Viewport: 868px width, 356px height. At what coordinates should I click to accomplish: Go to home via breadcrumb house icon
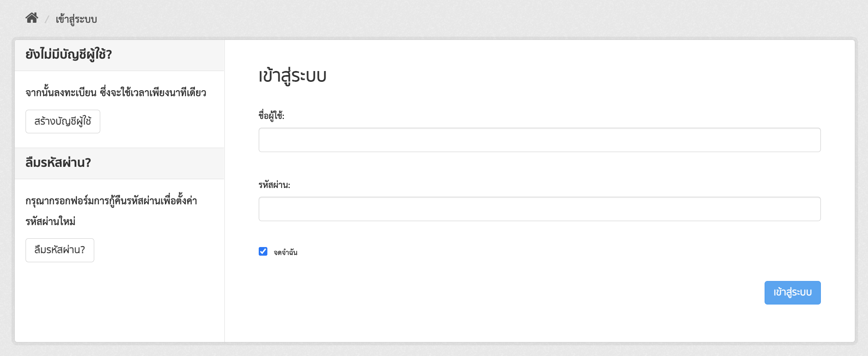[x=32, y=18]
